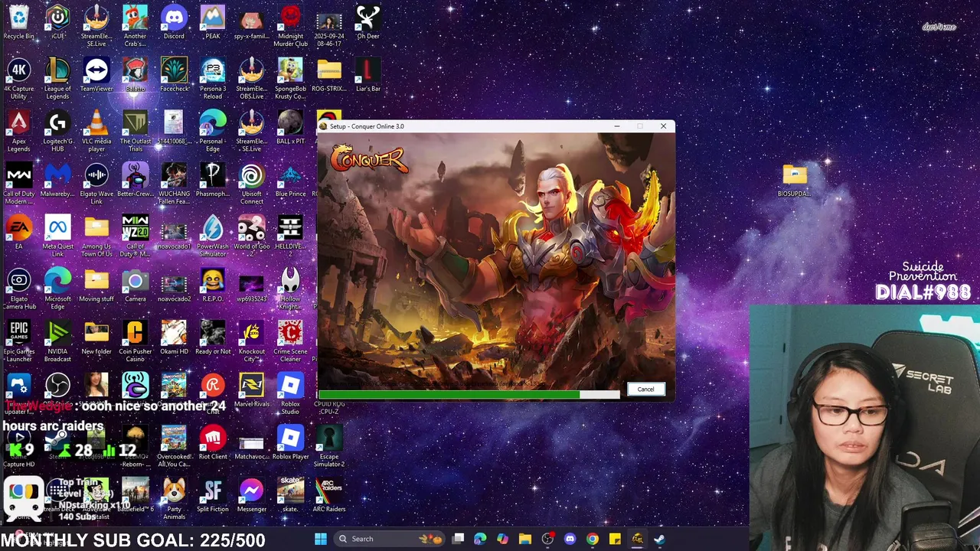Select the Call of Duty Modern Warfare shortcut

coord(18,184)
